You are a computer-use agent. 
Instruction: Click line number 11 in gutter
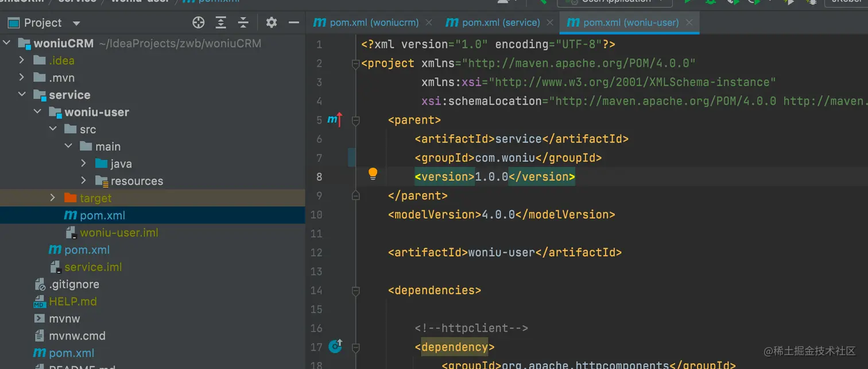pos(316,233)
